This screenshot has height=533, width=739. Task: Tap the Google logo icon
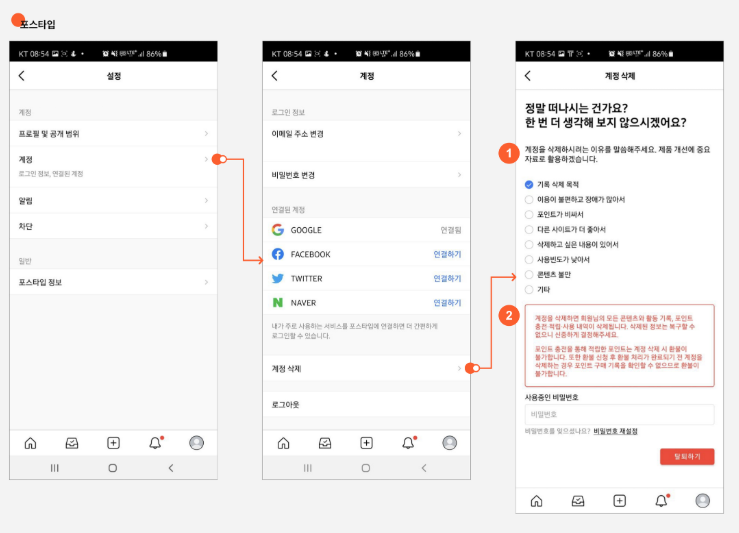pos(278,230)
